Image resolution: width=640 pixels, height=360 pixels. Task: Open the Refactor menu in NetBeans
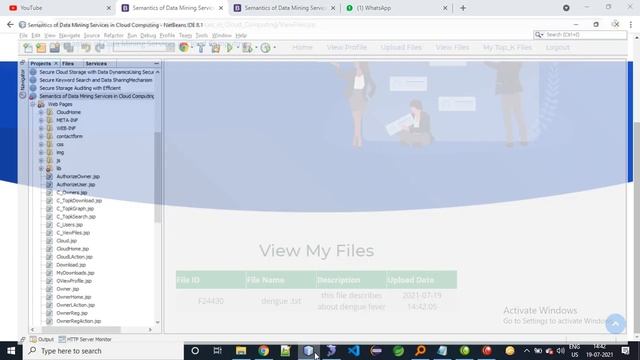tap(113, 36)
